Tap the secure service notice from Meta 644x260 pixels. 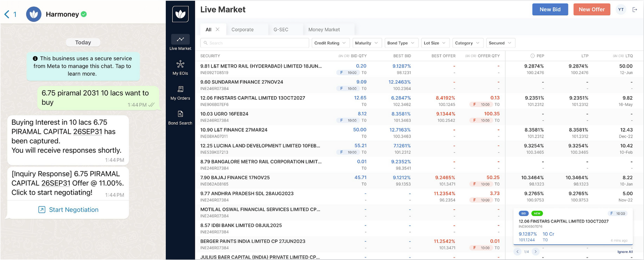point(84,66)
